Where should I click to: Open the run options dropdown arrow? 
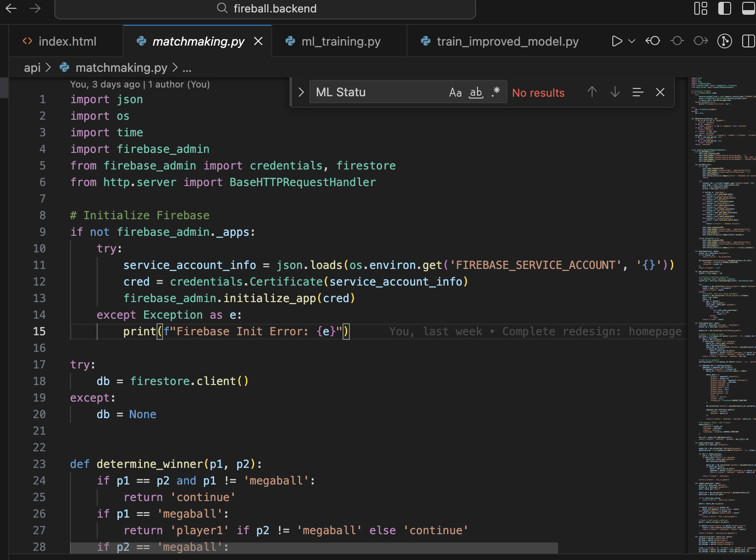632,41
